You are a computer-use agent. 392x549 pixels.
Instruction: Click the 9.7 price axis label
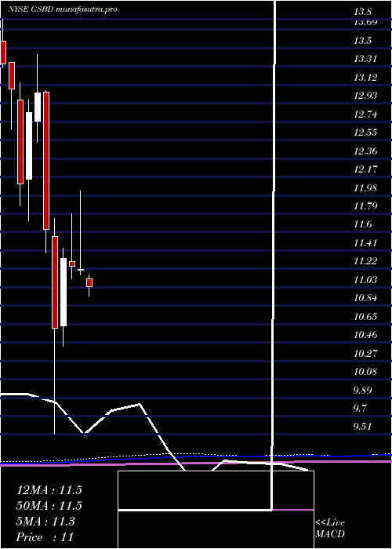click(x=361, y=409)
